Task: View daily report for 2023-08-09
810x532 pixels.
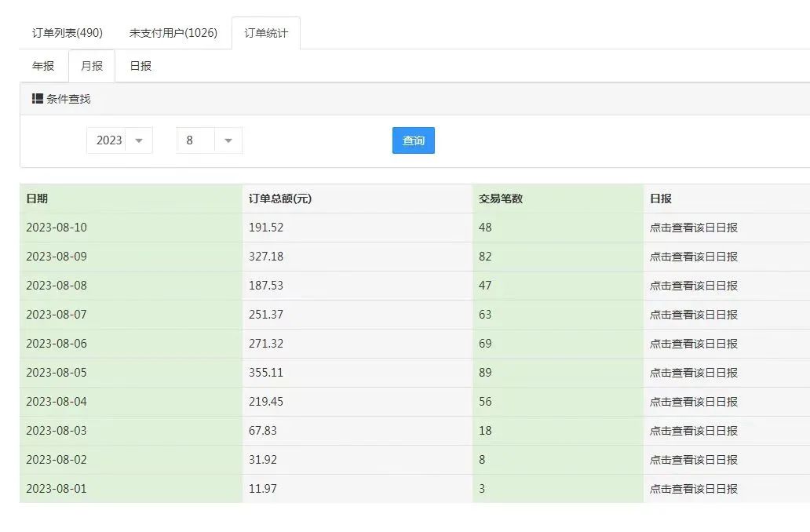Action: 695,256
